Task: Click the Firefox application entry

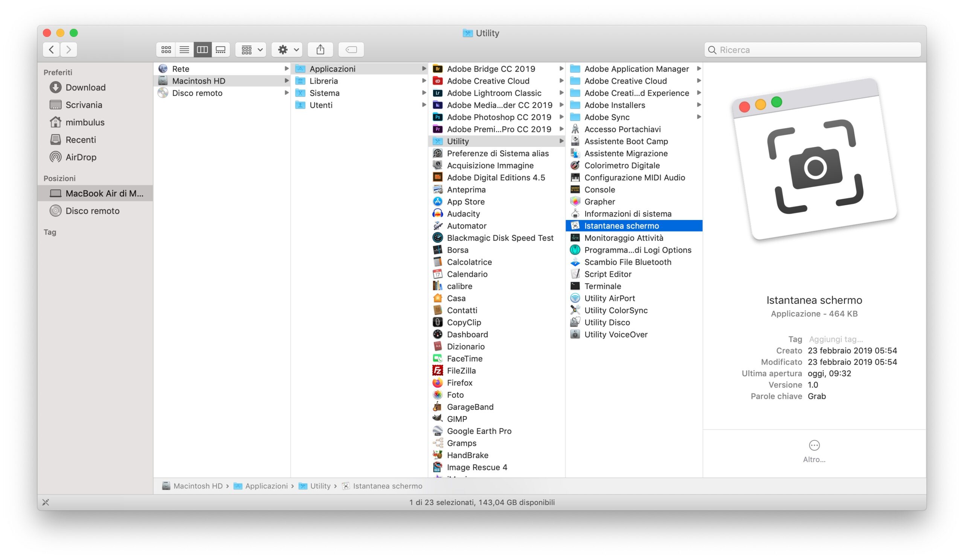Action: point(459,383)
